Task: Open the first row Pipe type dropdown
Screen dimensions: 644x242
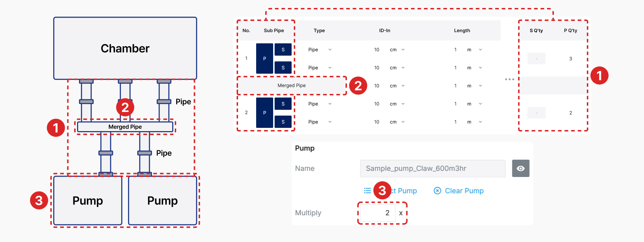Action: pos(320,49)
